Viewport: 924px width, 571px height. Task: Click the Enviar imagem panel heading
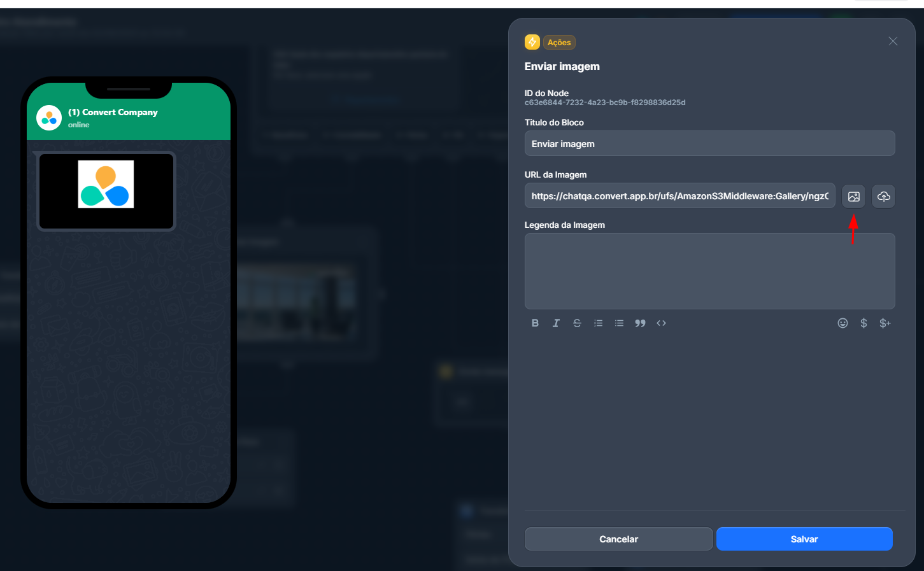562,66
